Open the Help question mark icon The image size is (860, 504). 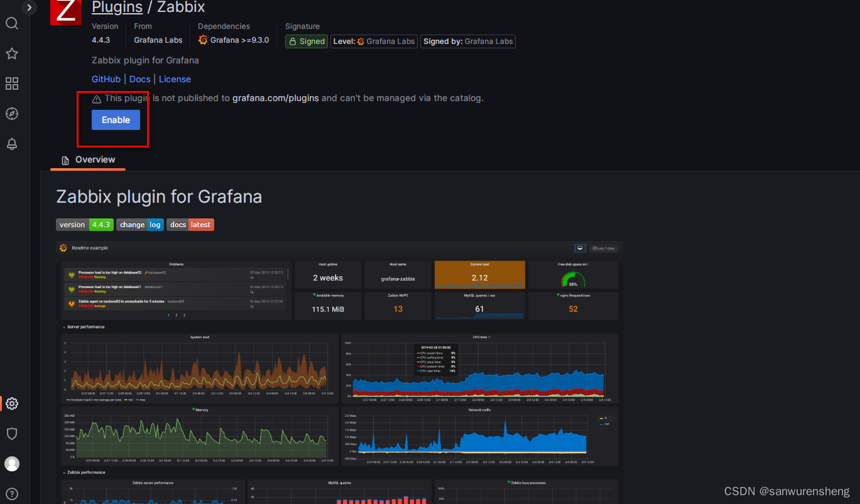point(11,493)
